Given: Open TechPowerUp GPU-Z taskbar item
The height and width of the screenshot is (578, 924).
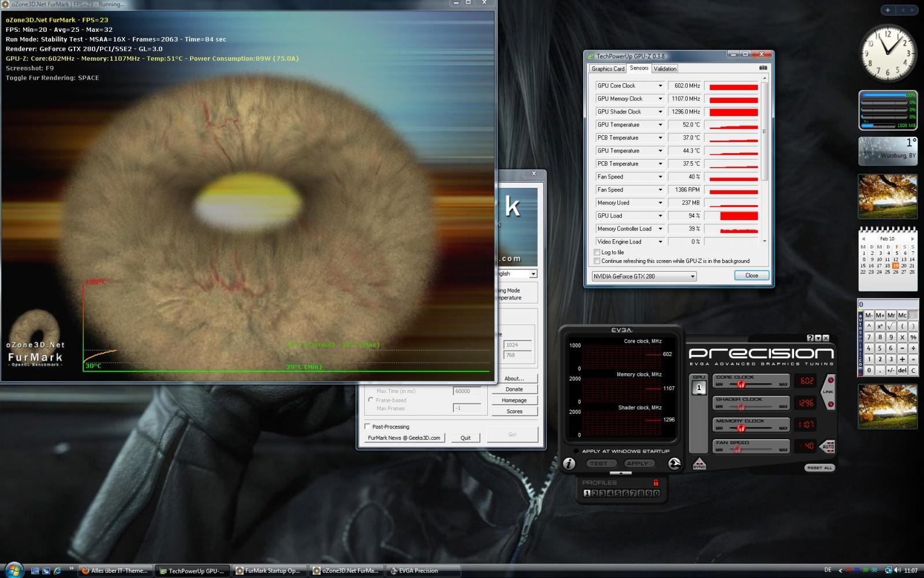Looking at the screenshot, I should pos(192,570).
